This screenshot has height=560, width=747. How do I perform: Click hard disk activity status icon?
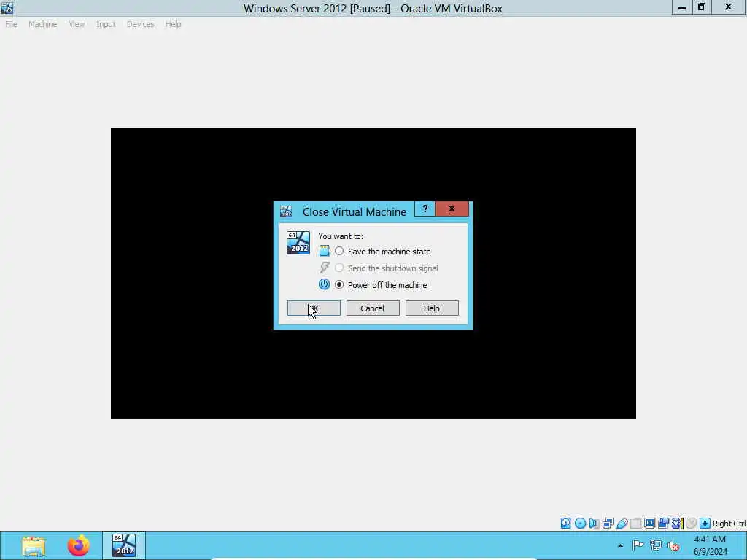pyautogui.click(x=565, y=524)
